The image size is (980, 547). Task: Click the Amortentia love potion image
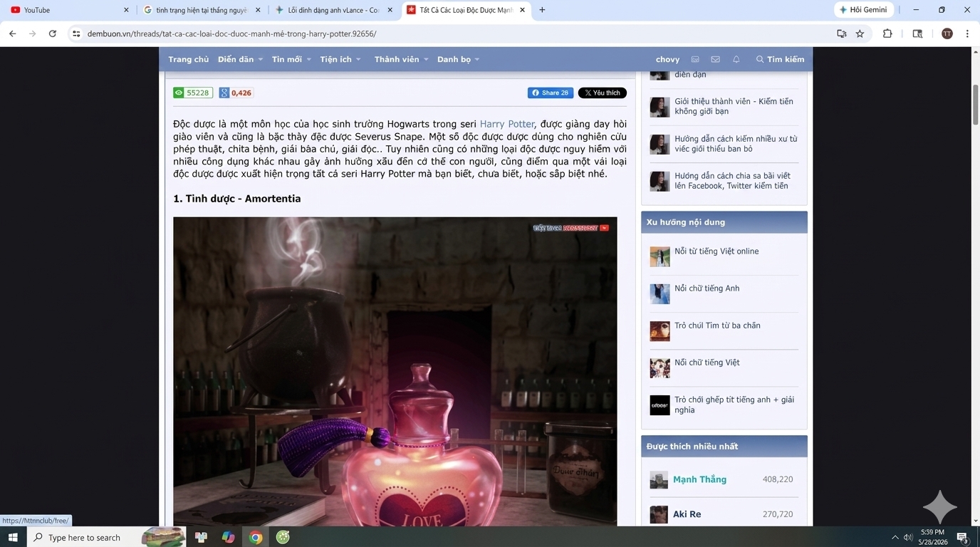point(395,372)
